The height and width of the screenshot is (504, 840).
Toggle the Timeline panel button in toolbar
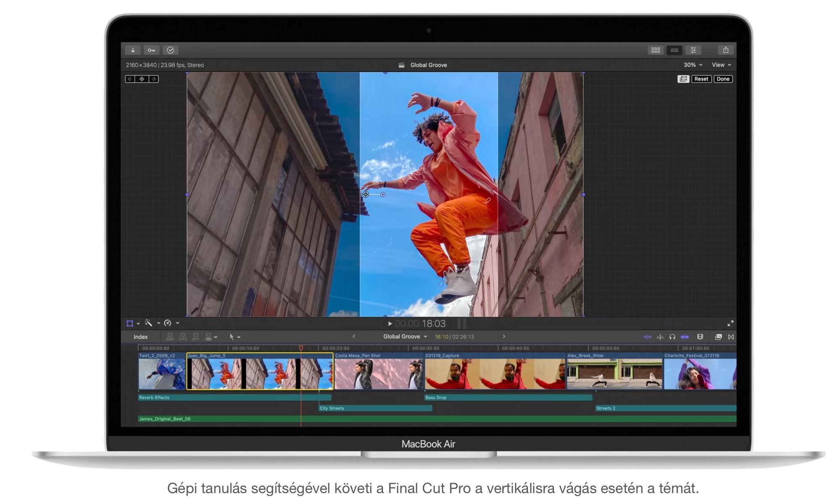pyautogui.click(x=675, y=50)
